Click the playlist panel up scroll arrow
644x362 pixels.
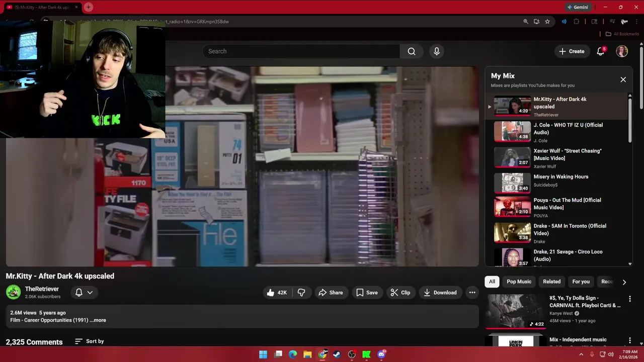pos(630,96)
